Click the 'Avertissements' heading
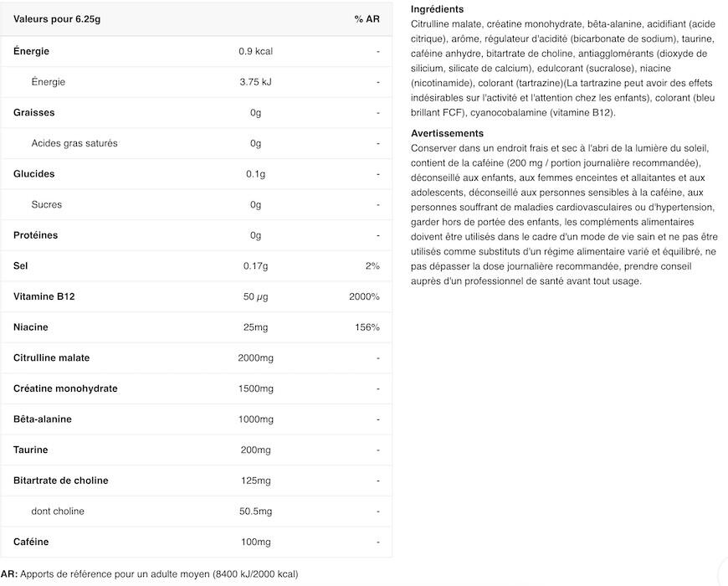728x586 pixels. 447,133
